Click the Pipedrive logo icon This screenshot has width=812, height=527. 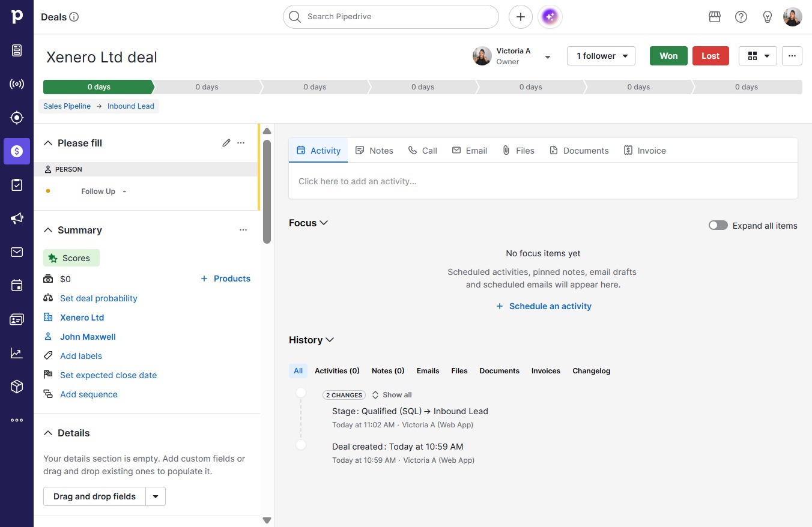[x=17, y=17]
